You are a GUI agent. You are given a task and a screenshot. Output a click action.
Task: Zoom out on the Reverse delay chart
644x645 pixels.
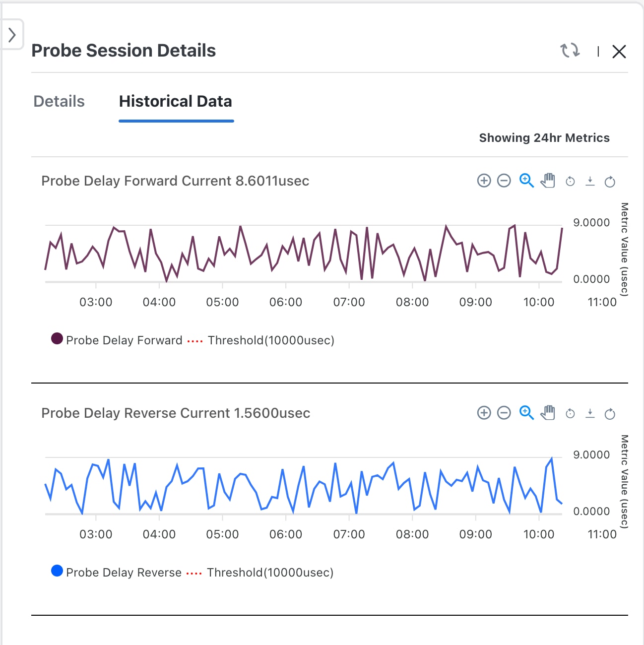[x=504, y=413]
